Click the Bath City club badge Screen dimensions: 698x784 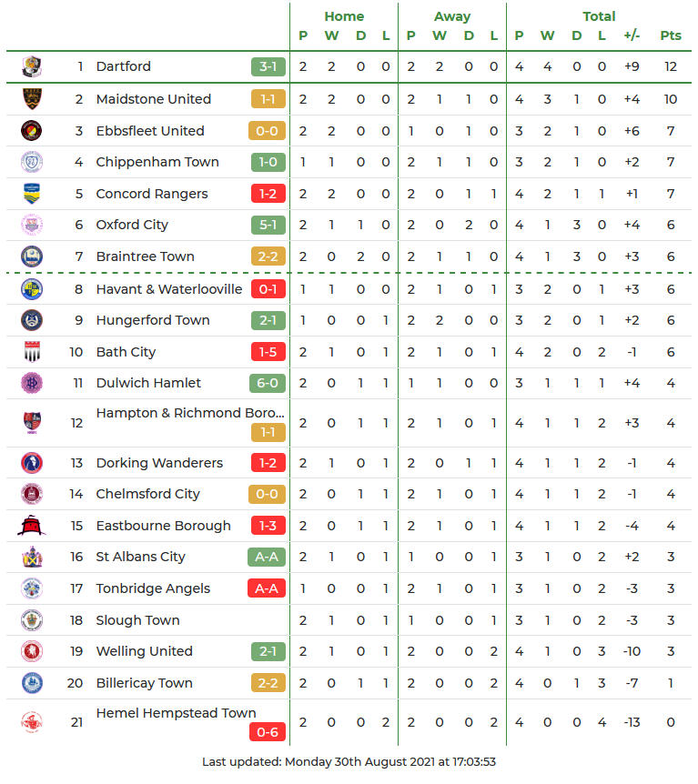pos(31,352)
